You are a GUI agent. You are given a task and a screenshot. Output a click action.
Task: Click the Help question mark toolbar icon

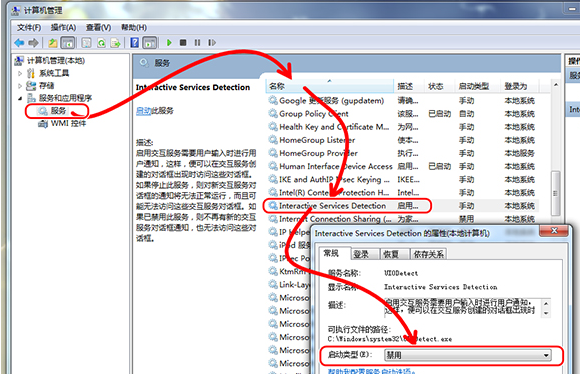coord(135,43)
